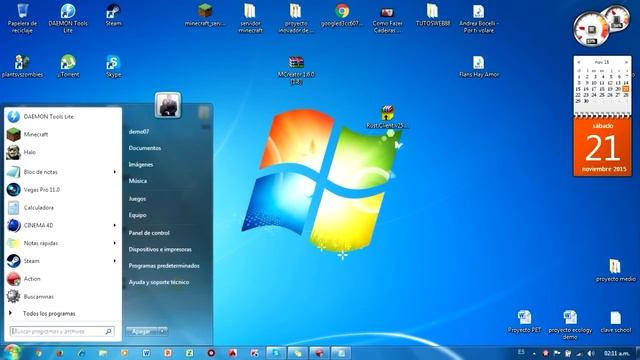Open Vegas Pro 11.0 from Start menu
Viewport: 640px width, 360px height.
pyautogui.click(x=63, y=190)
